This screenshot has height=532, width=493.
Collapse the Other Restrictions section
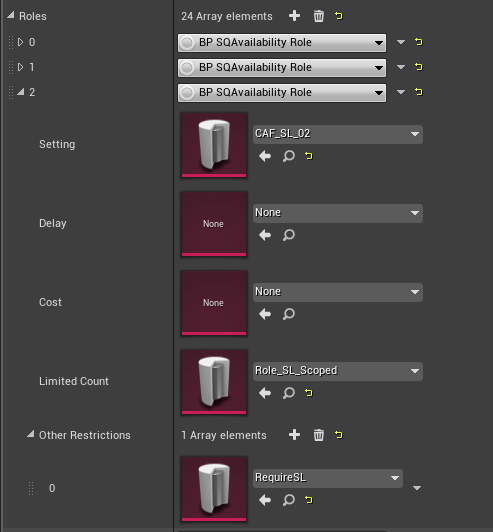(x=31, y=434)
